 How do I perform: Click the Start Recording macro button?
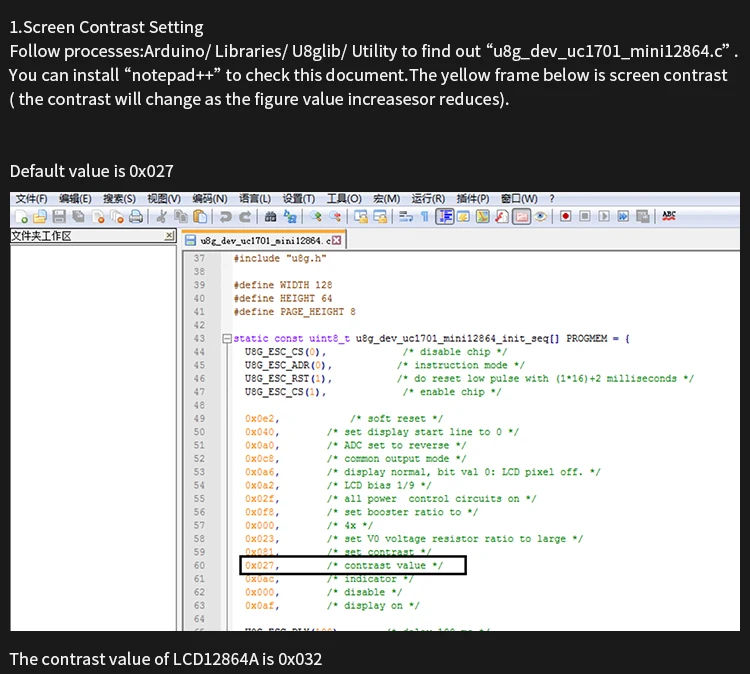[x=565, y=216]
